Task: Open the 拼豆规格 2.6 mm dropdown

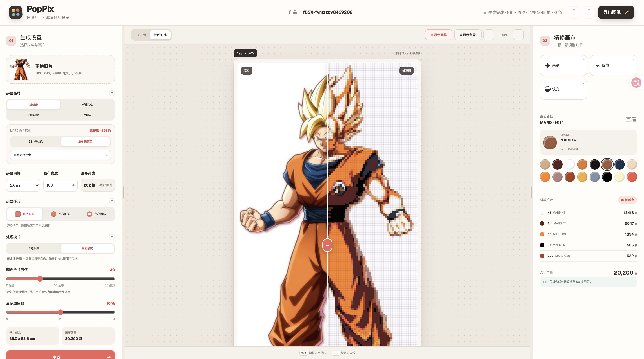Action: point(23,185)
